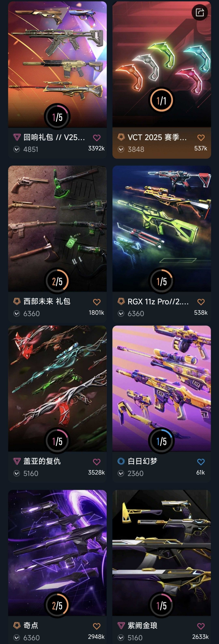The height and width of the screenshot is (644, 219).
Task: Favorite the 回响礼包 bundle with heart icon
Action: 97,138
